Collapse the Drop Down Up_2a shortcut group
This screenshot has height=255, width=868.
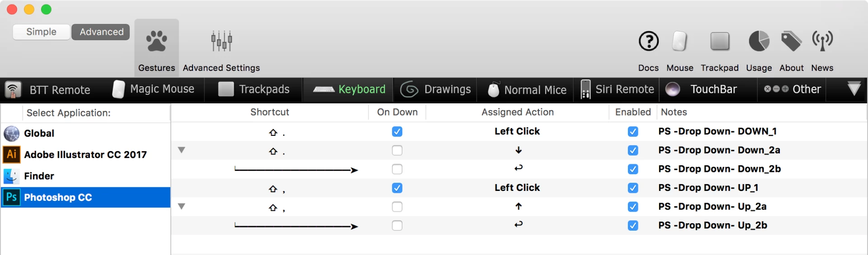click(x=181, y=206)
